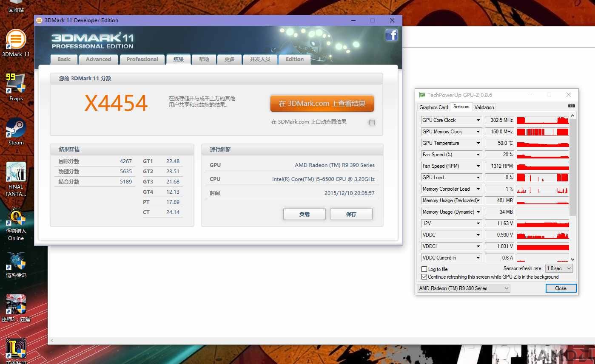Click the 保存 save button
This screenshot has height=364, width=595.
[x=351, y=214]
